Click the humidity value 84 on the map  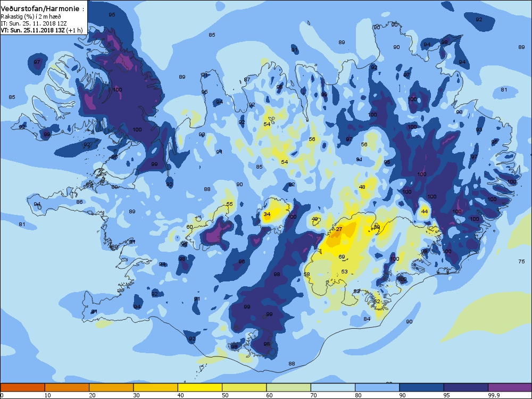(x=367, y=319)
